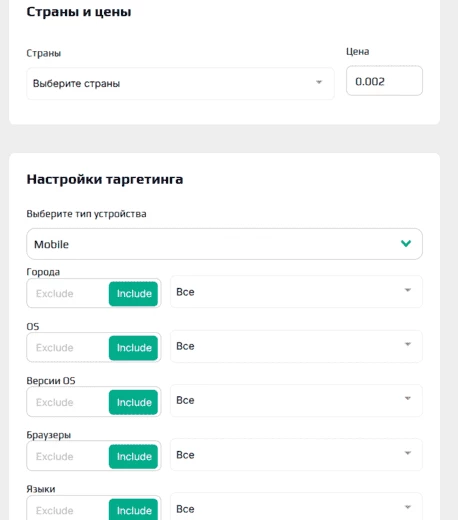Click the caret arrow in OS list

tap(407, 344)
